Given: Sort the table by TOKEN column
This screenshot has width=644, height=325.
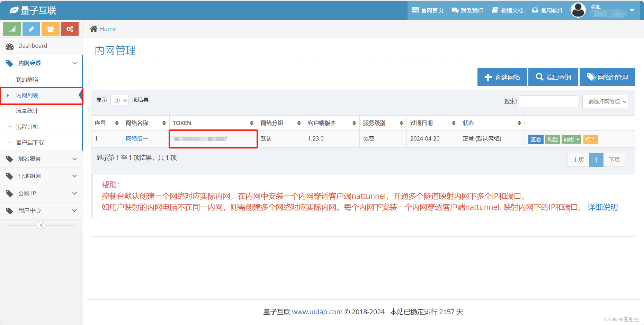Looking at the screenshot, I should pyautogui.click(x=213, y=123).
